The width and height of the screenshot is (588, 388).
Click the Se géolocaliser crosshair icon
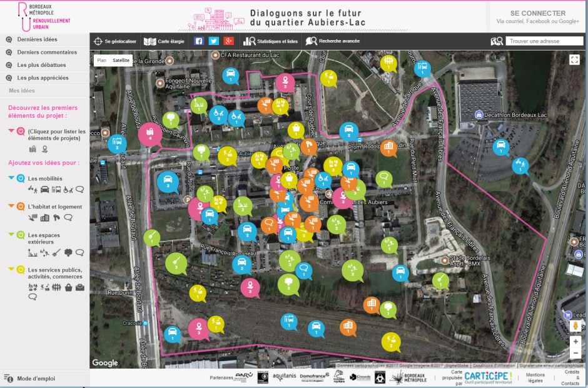[x=98, y=41]
